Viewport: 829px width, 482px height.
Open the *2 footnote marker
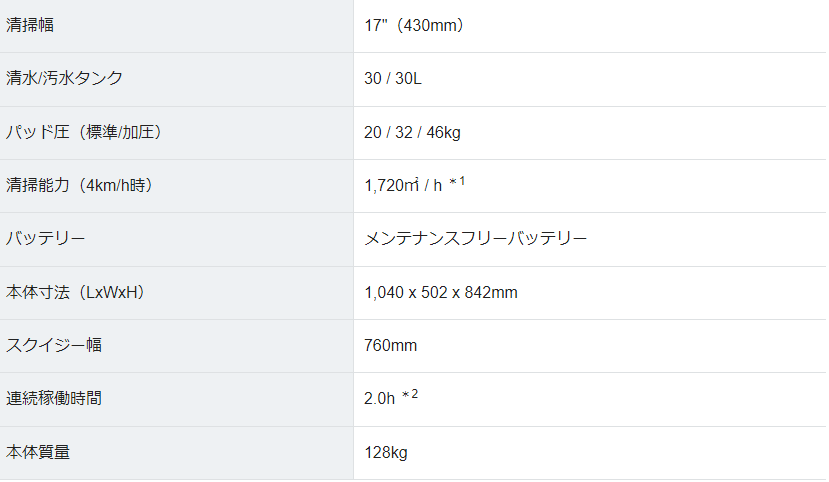[410, 395]
